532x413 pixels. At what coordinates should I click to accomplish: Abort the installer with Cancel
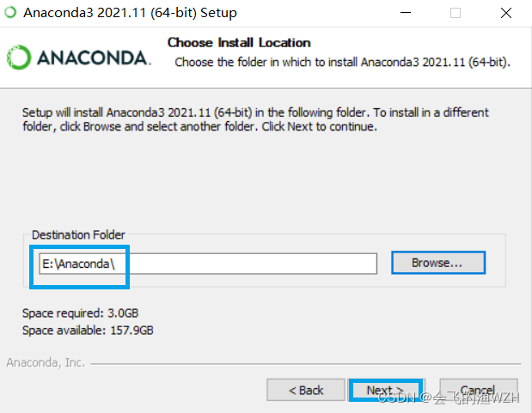coord(479,390)
